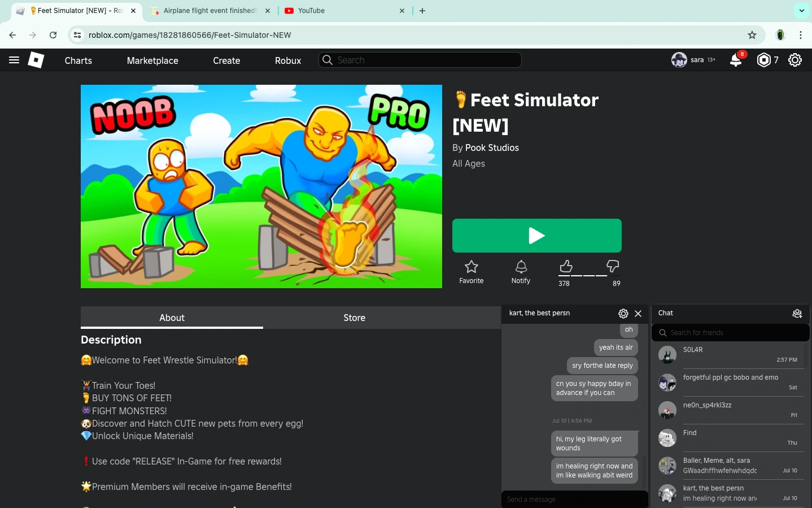Start a new chat from the Chat panel
This screenshot has height=508, width=812.
[x=797, y=314]
